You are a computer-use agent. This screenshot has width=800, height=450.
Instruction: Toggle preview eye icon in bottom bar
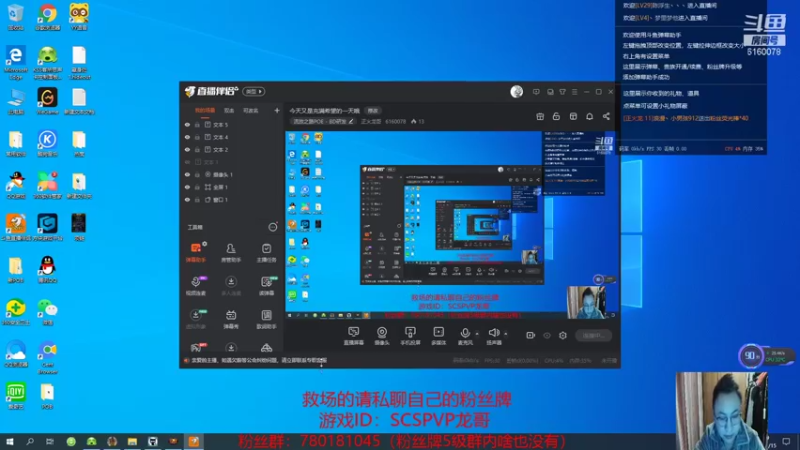click(x=547, y=335)
